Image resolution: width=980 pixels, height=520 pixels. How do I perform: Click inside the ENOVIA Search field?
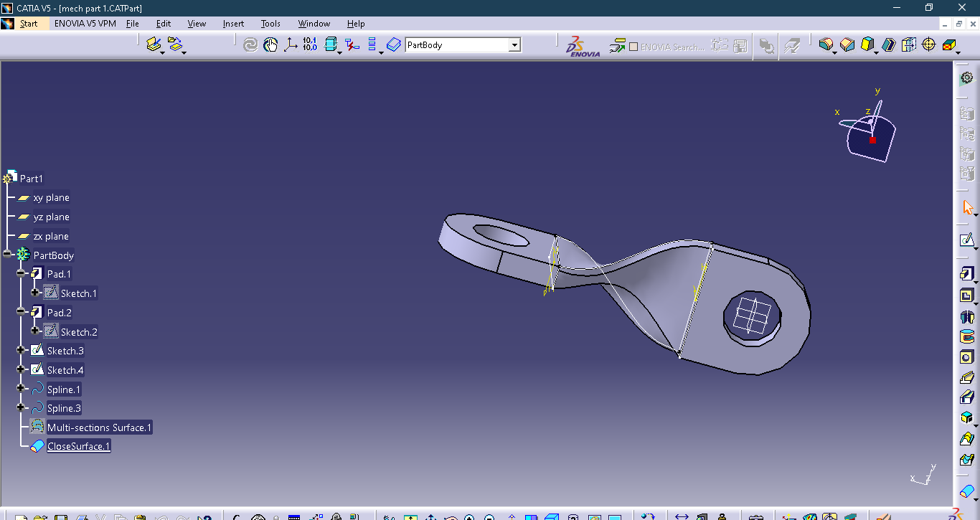coord(674,47)
